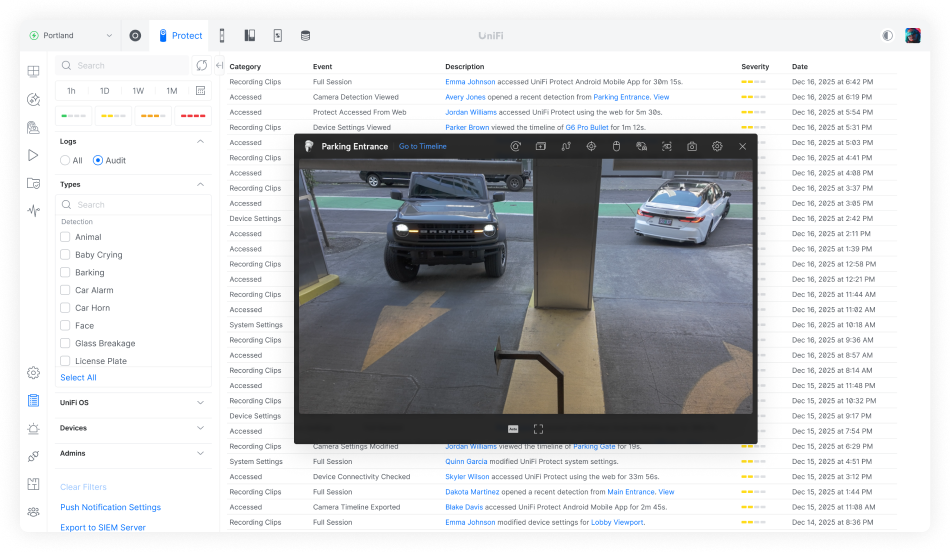The height and width of the screenshot is (552, 950).
Task: Check the Baby Crying detection checkbox
Action: pyautogui.click(x=65, y=255)
